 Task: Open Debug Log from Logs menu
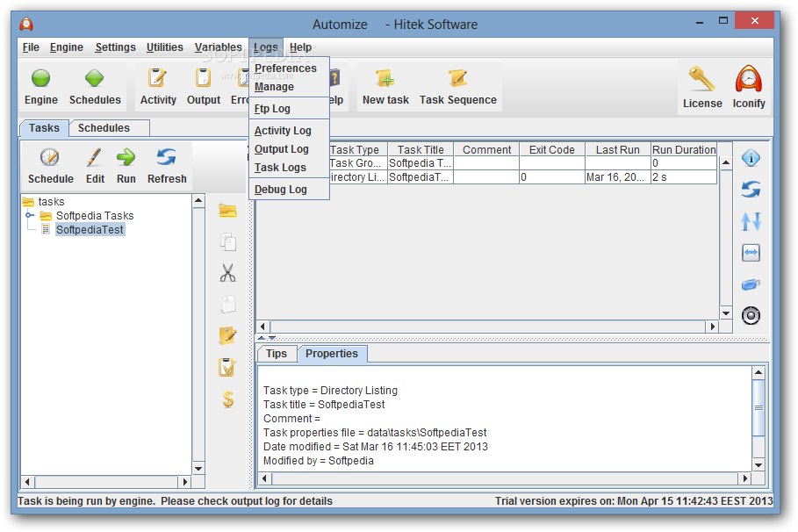tap(289, 189)
